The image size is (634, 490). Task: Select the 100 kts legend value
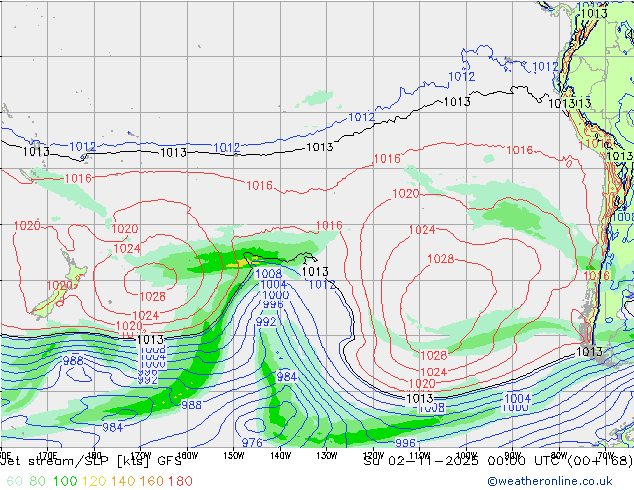(65, 481)
